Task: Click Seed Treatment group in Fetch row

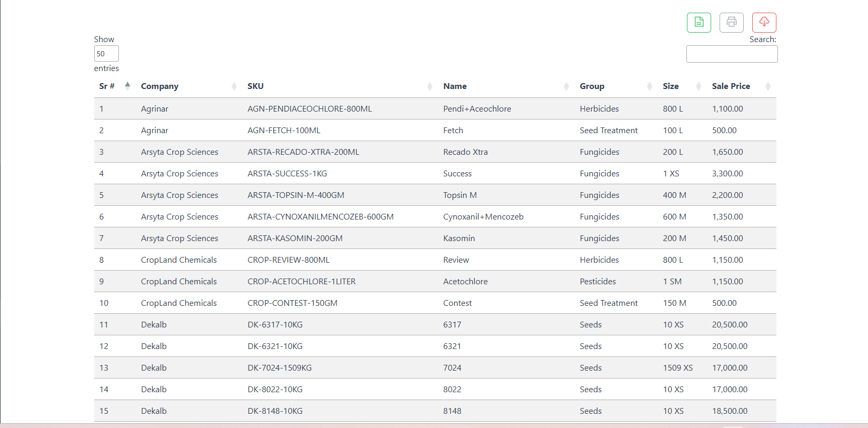Action: tap(608, 131)
